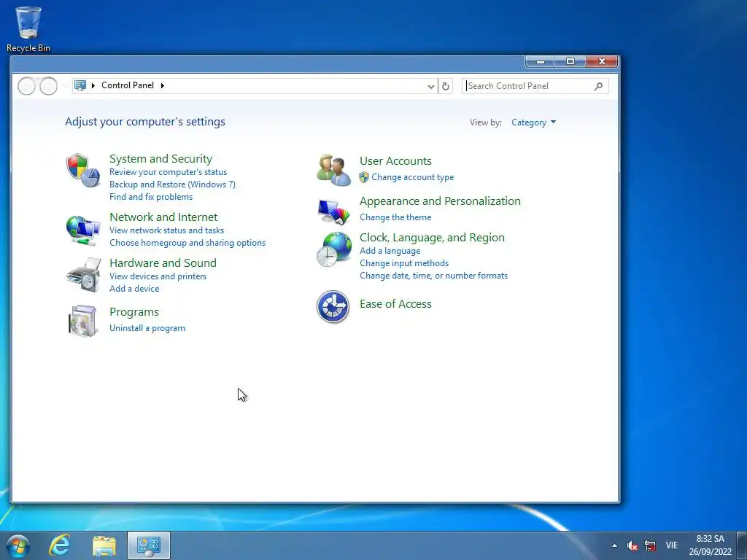Open the Recycle Bin desktop icon
The height and width of the screenshot is (560, 747).
(x=28, y=29)
